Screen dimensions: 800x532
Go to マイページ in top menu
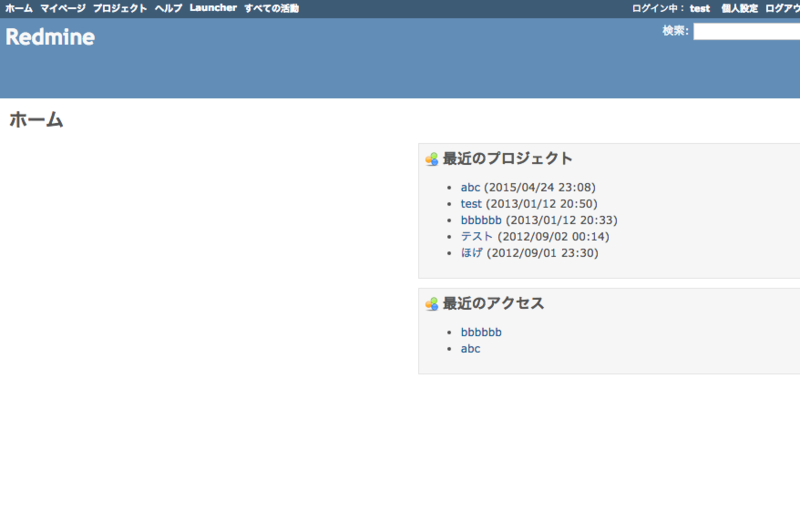pos(63,8)
